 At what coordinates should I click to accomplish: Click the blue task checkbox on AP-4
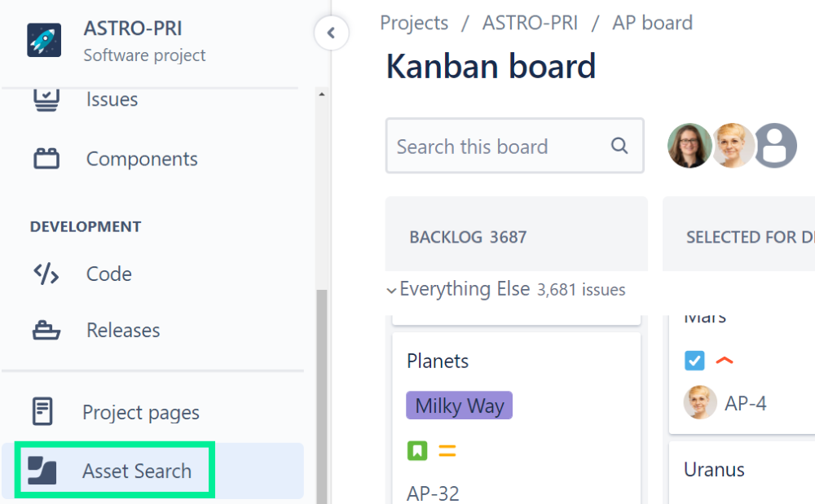pos(694,359)
